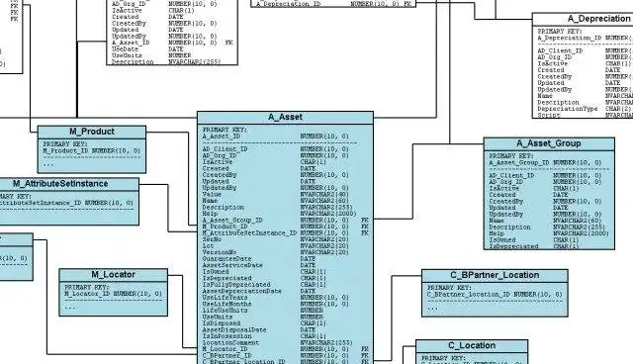
Task: Click AD_Client_ID field in A_Asset_Group table
Action: click(x=545, y=176)
